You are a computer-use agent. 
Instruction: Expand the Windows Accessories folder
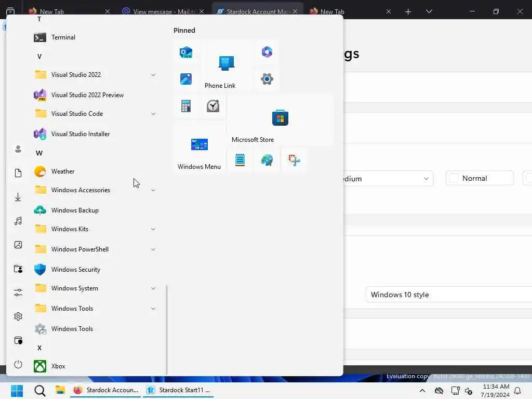coord(153,190)
